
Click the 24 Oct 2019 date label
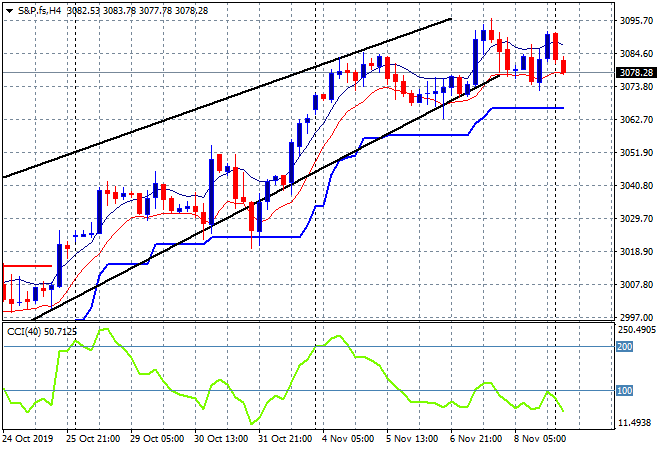pyautogui.click(x=28, y=439)
